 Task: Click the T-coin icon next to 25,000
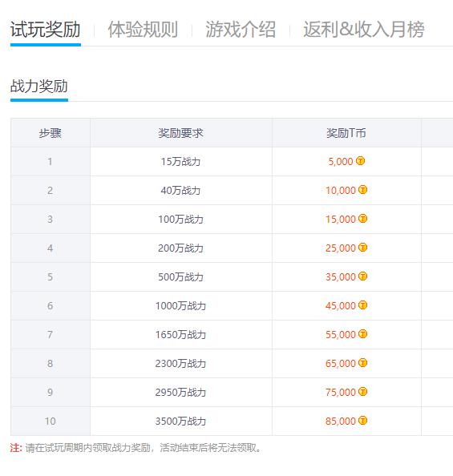pos(362,248)
